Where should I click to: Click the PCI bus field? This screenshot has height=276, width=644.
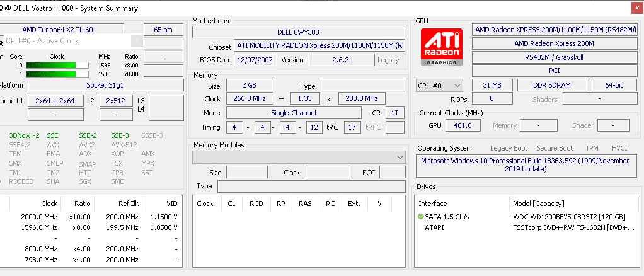pyautogui.click(x=554, y=71)
